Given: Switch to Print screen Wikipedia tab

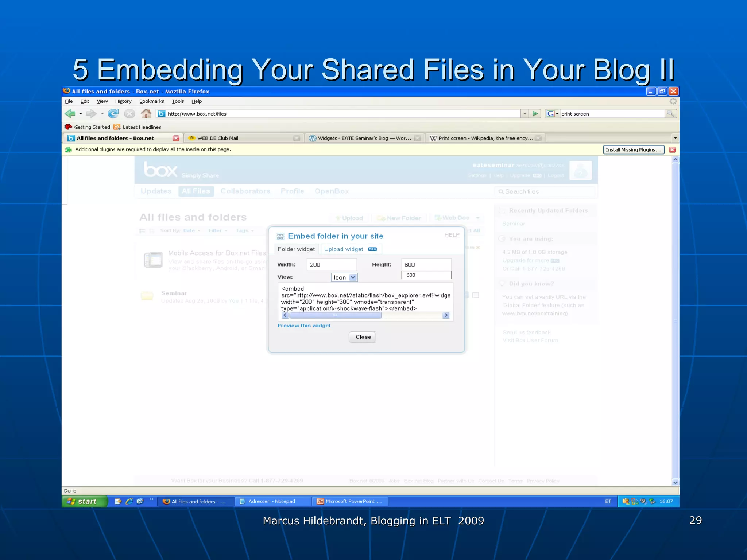Looking at the screenshot, I should tap(485, 138).
